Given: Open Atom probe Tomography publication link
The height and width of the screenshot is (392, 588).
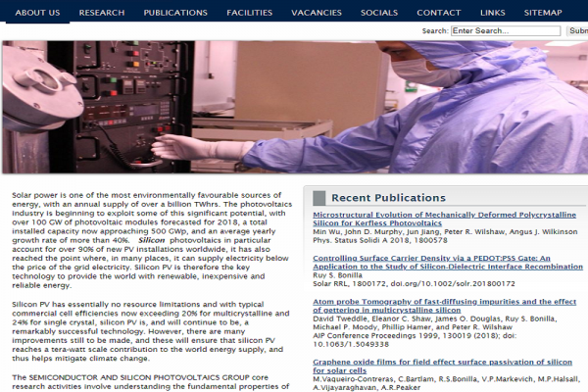Looking at the screenshot, I should [444, 306].
